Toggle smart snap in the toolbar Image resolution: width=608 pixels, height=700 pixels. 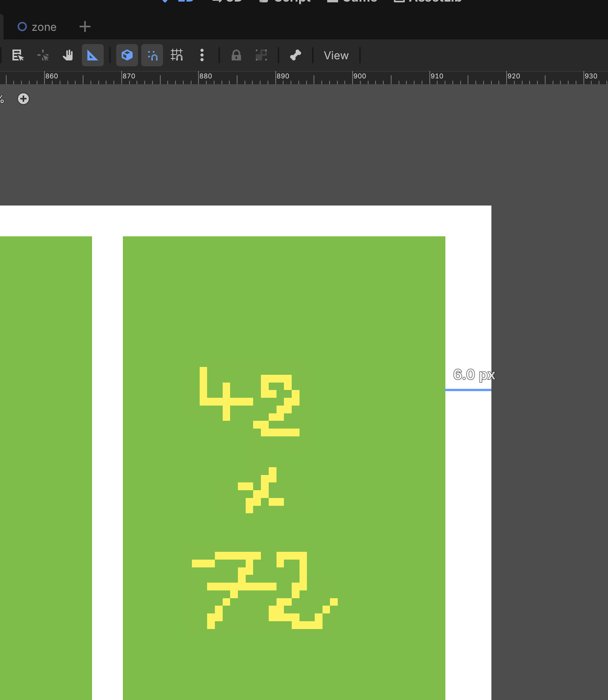[152, 55]
